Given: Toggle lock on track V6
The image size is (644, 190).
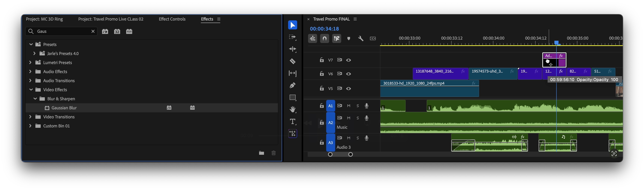Looking at the screenshot, I should (322, 74).
